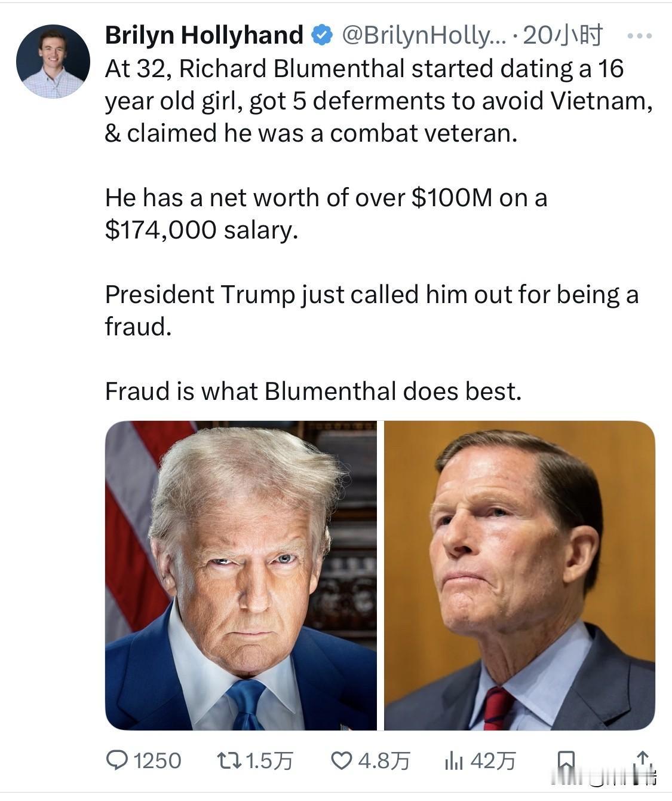Expand repost options via retweet icon

(229, 760)
